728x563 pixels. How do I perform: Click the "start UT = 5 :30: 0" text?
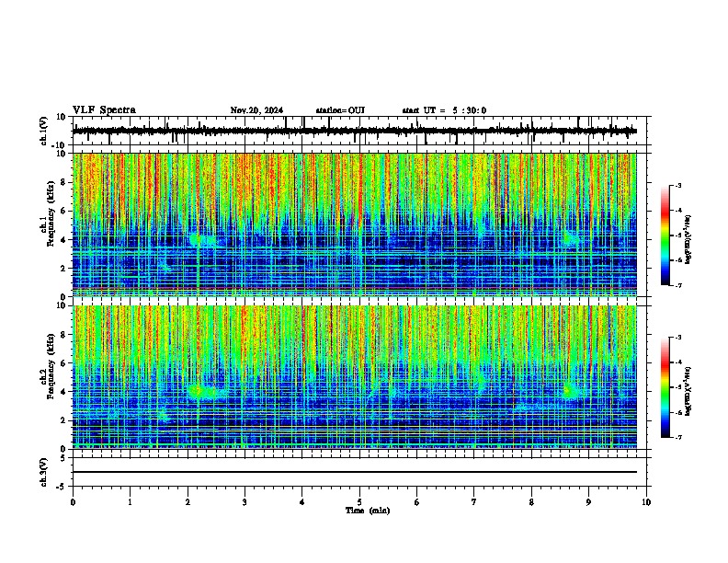click(x=444, y=110)
